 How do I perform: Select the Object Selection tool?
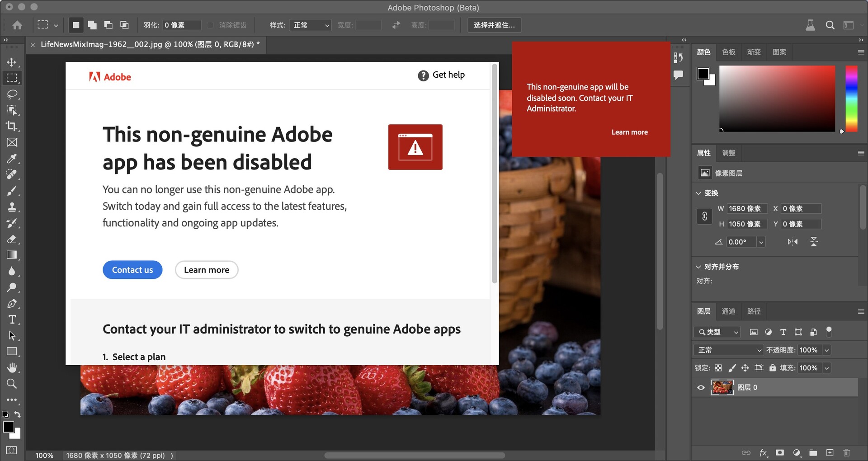click(x=12, y=110)
